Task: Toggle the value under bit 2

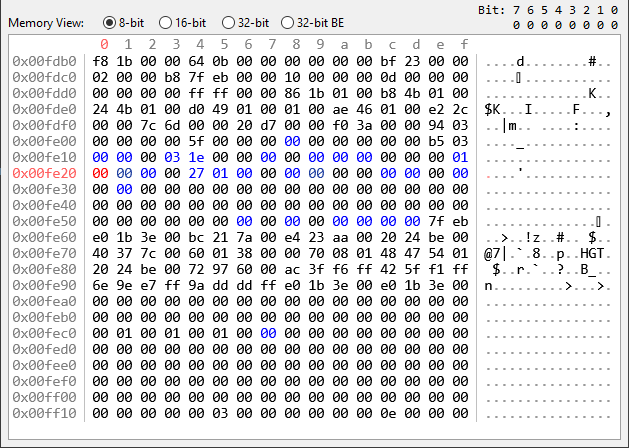Action: (x=586, y=25)
